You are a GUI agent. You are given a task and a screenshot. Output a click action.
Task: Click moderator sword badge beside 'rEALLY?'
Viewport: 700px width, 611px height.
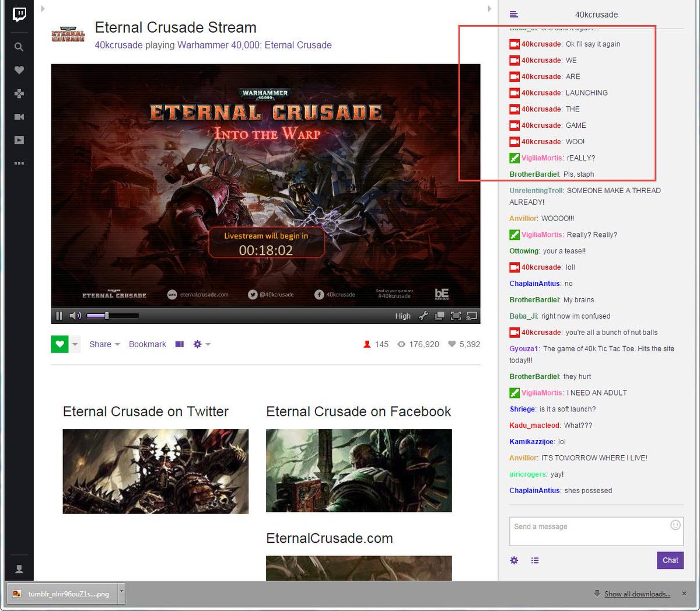point(514,158)
